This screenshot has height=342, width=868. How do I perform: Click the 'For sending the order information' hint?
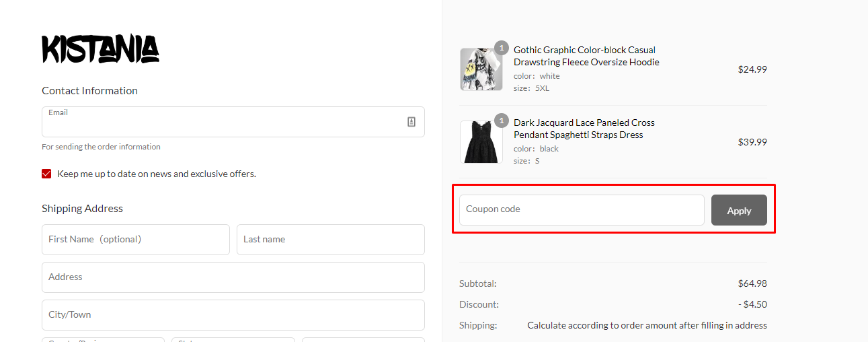tap(101, 147)
